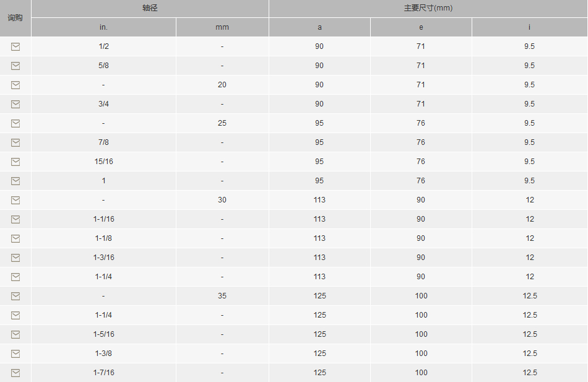Open inquiry envelope for 35 mm shaft row
Image resolution: width=588 pixels, height=382 pixels.
click(15, 296)
